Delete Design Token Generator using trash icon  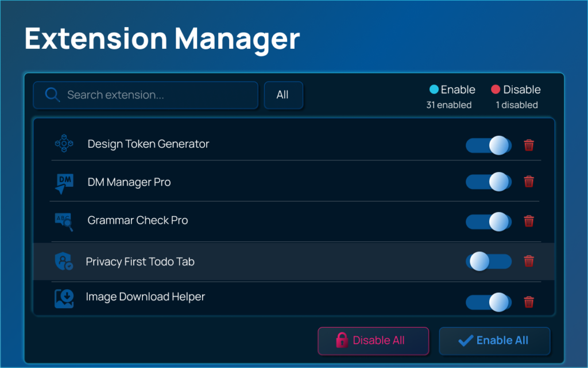[x=529, y=145]
